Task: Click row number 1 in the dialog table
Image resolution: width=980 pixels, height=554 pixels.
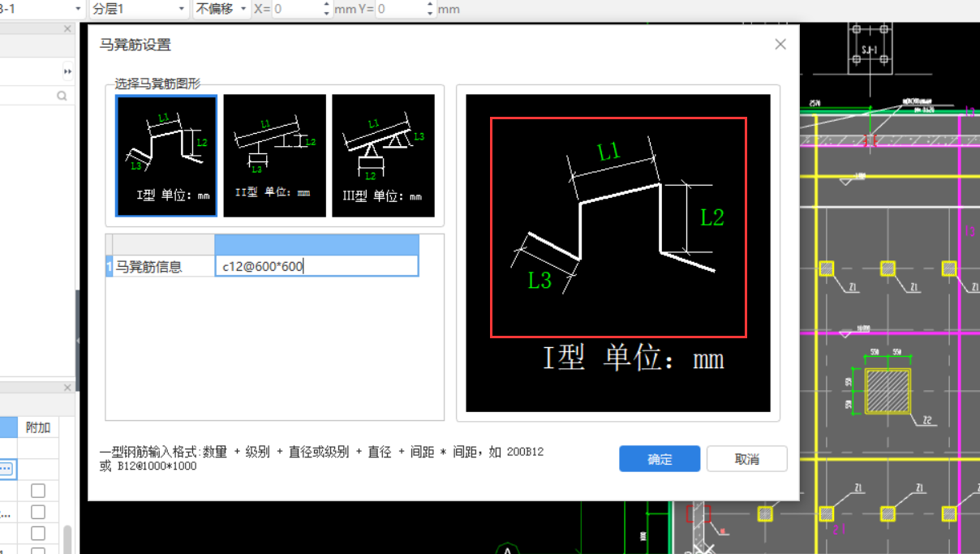Action: pyautogui.click(x=109, y=266)
